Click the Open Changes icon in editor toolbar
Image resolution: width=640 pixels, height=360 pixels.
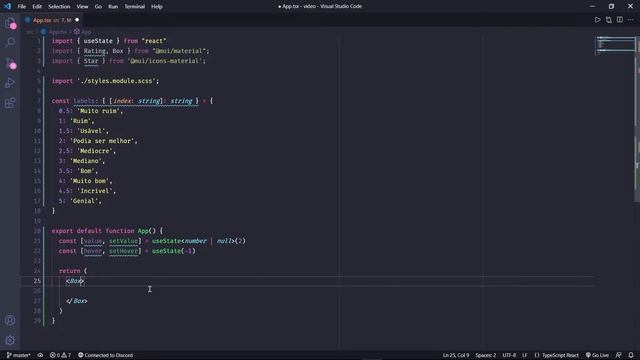coord(609,20)
